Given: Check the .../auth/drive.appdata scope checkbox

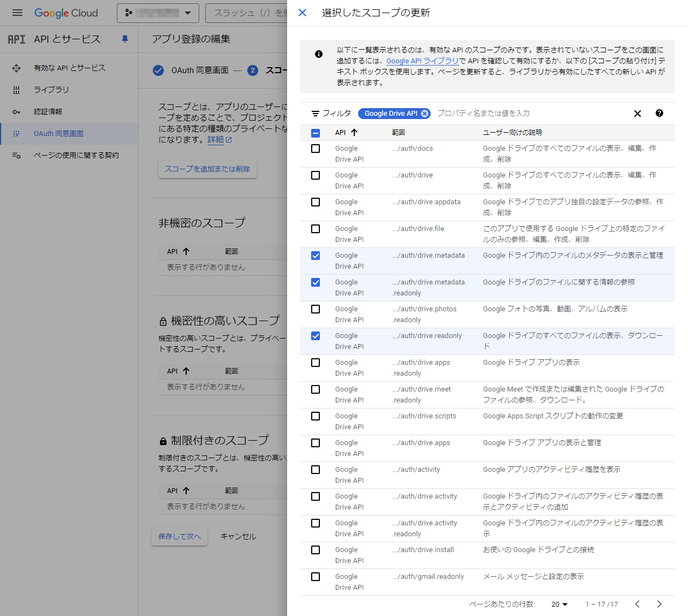Looking at the screenshot, I should (316, 202).
